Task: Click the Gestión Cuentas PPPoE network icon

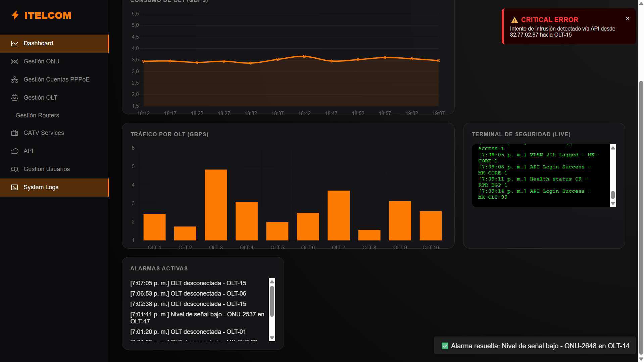Action: coord(14,80)
